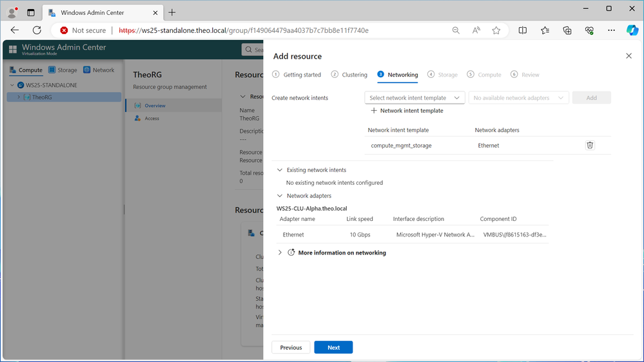Viewport: 644px width, 362px height.
Task: Go to Storage wizard step
Action: click(x=442, y=75)
